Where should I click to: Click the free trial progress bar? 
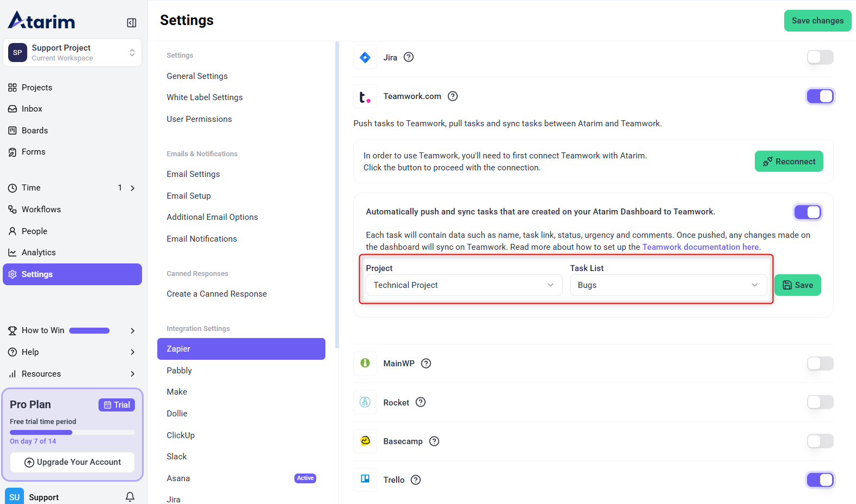pos(72,432)
